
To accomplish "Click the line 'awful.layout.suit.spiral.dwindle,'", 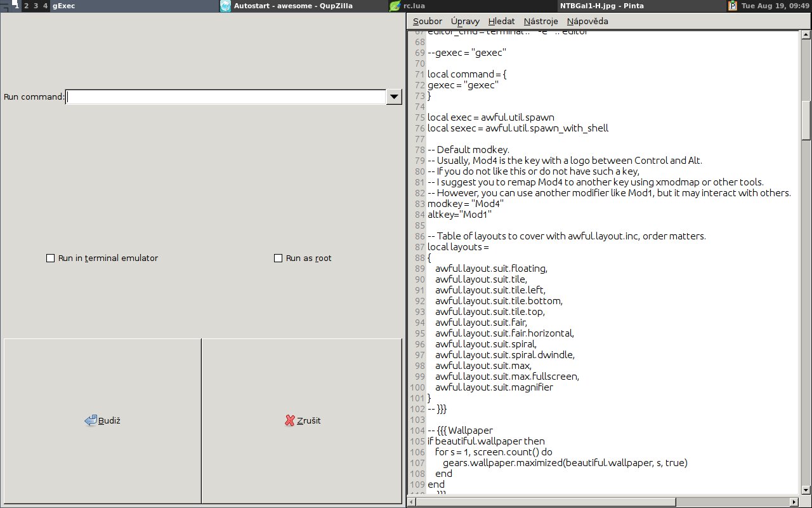I will coord(504,355).
